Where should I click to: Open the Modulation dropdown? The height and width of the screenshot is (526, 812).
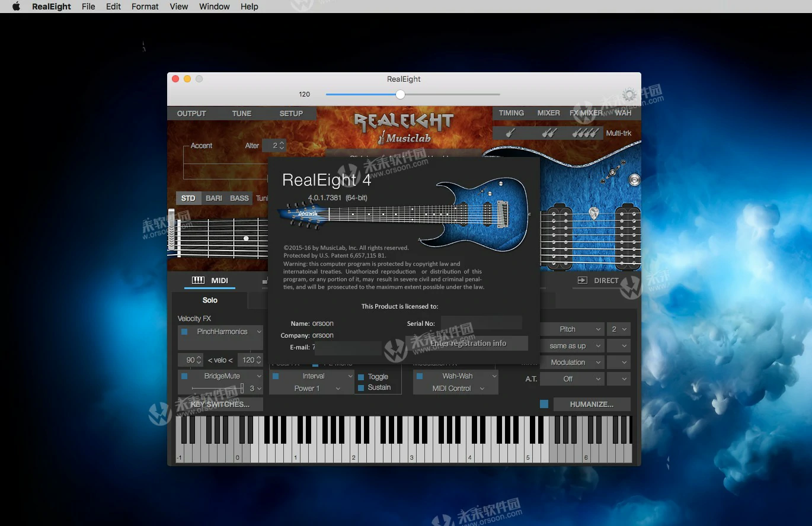[572, 363]
